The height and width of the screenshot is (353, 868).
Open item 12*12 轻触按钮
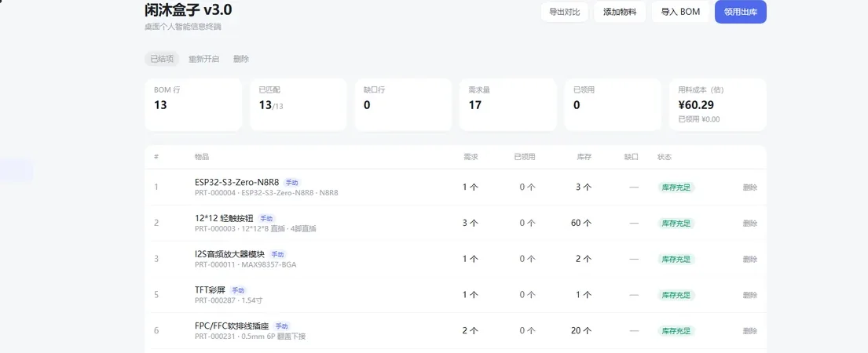[x=224, y=218]
